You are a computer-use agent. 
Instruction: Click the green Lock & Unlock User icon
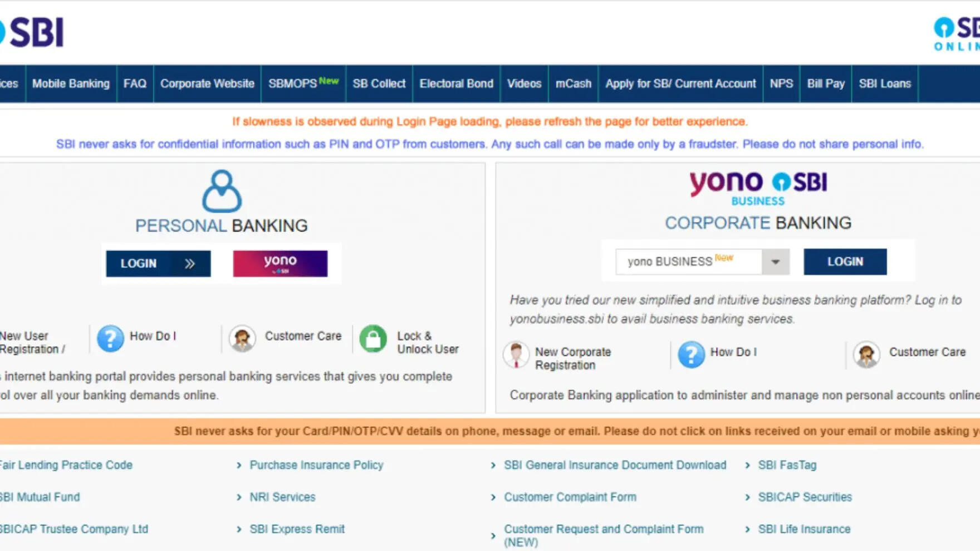coord(373,338)
